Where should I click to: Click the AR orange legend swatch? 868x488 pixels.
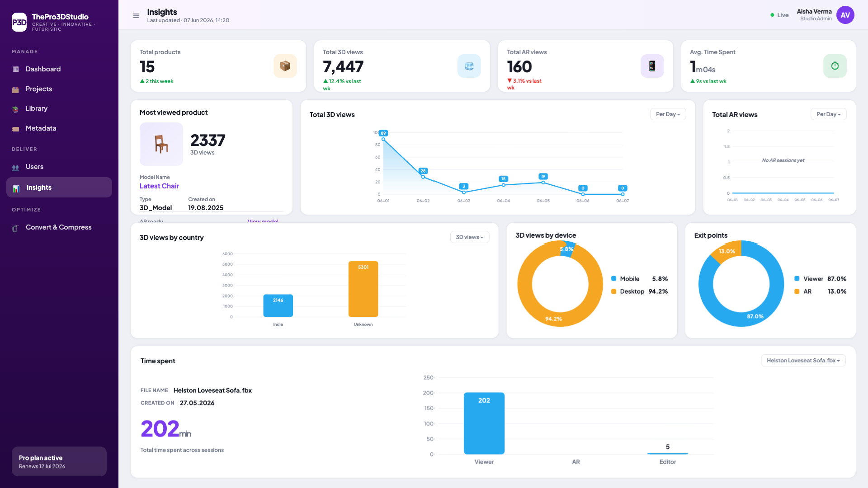(797, 291)
